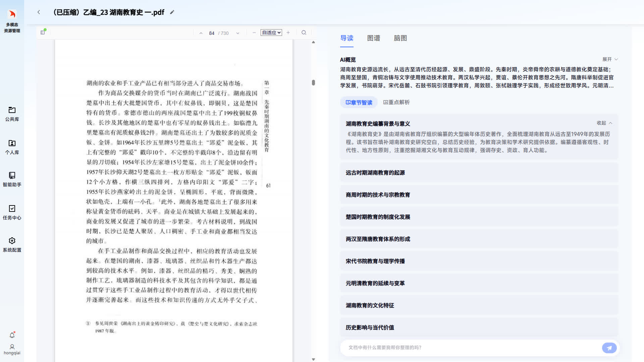The width and height of the screenshot is (644, 362).
Task: Select the 自适应 zoom dropdown
Action: point(271,33)
